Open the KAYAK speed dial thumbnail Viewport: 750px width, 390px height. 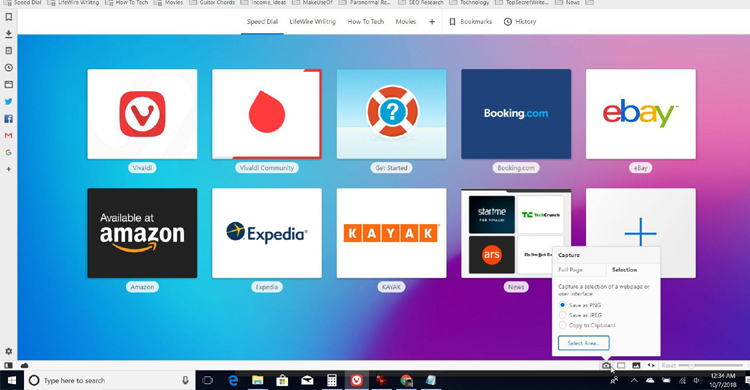[x=391, y=233]
